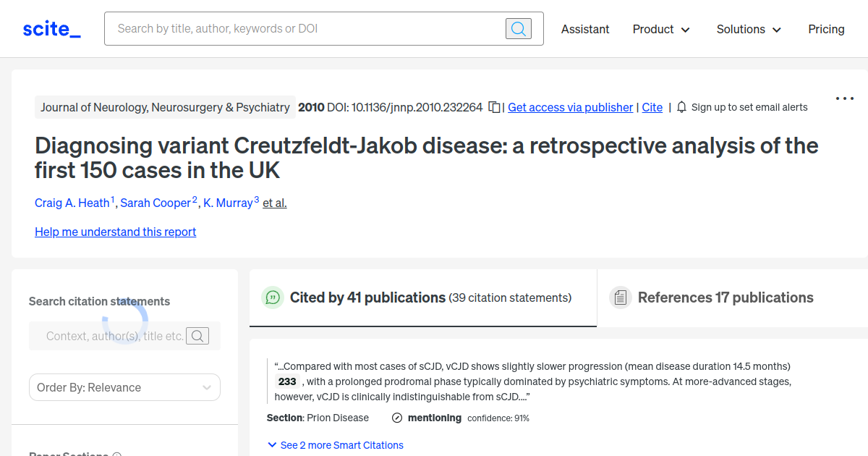The height and width of the screenshot is (456, 868).
Task: Open the Product dropdown menu
Action: tap(660, 29)
